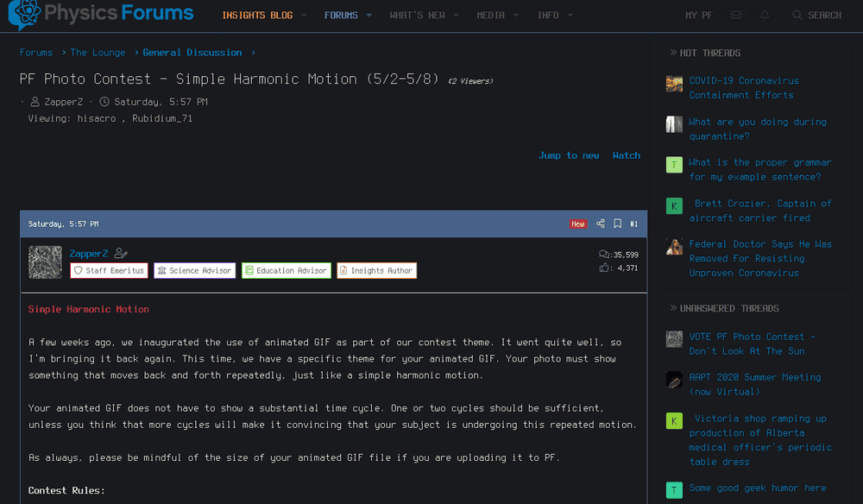This screenshot has width=863, height=504.
Task: Open the Media menu item
Action: pyautogui.click(x=490, y=16)
